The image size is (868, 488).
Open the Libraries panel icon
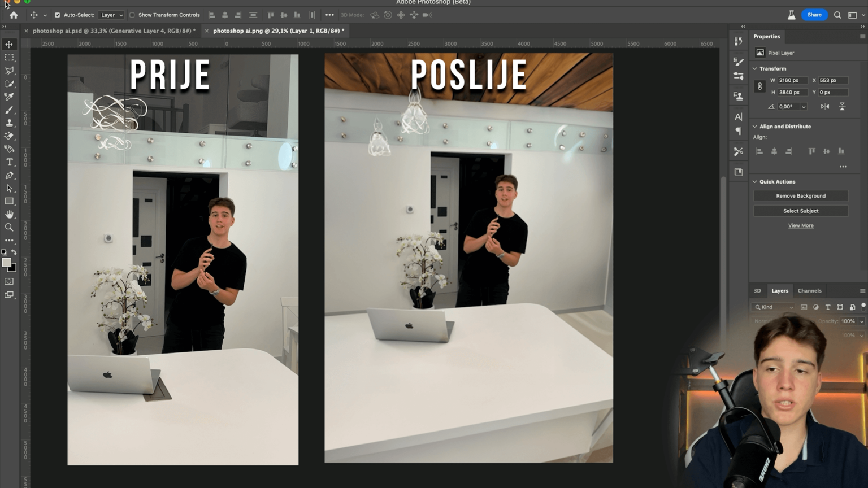tap(738, 172)
